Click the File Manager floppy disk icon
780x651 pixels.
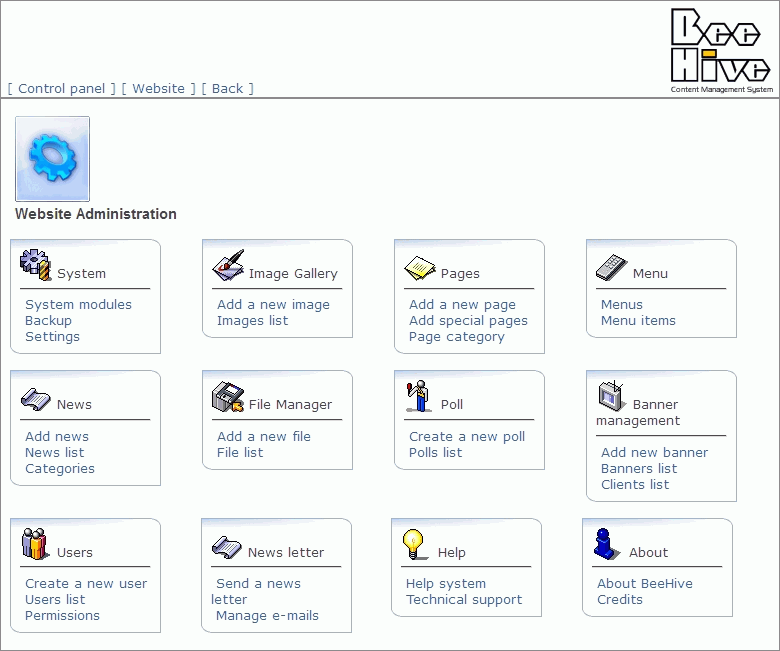[x=228, y=397]
